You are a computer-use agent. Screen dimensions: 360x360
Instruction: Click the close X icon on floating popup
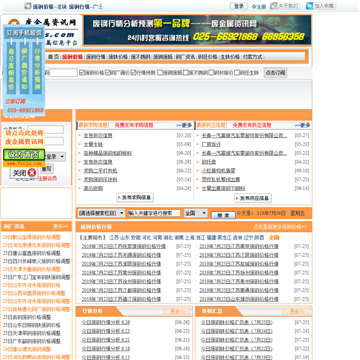(32, 172)
